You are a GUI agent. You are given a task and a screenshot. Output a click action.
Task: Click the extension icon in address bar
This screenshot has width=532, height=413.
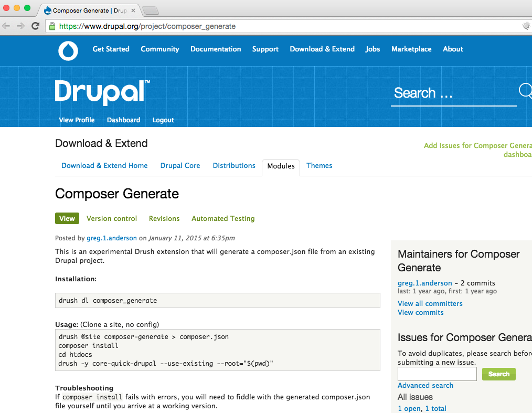(x=526, y=26)
